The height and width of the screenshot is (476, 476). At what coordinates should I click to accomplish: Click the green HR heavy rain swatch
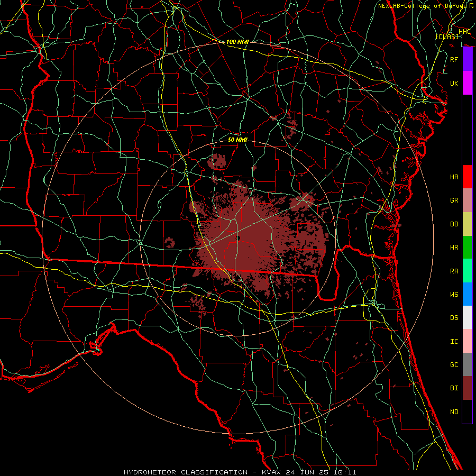[467, 247]
